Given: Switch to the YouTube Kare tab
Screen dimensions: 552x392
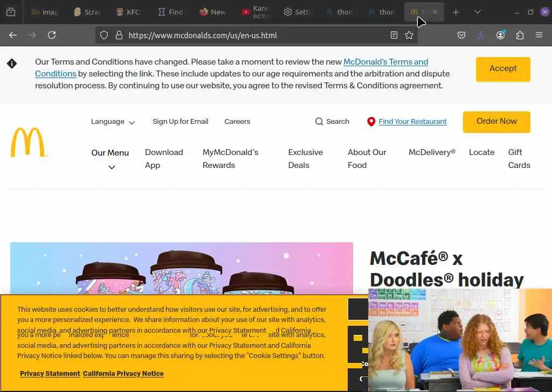Looking at the screenshot, I should point(256,12).
